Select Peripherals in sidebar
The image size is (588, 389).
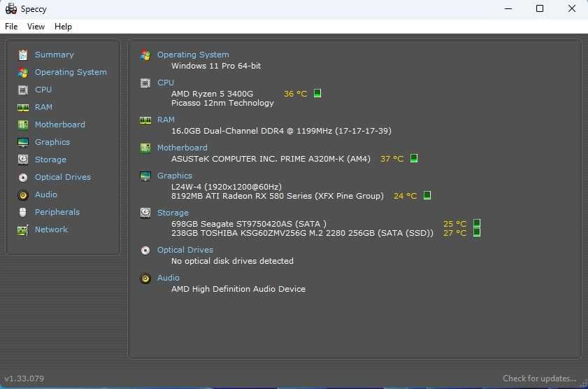(x=57, y=212)
